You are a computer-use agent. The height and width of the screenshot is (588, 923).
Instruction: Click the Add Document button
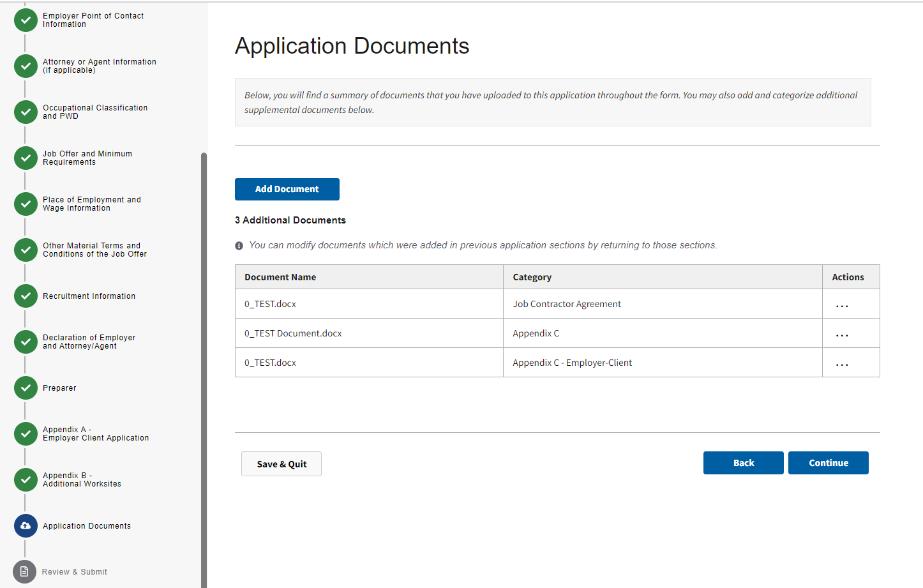click(287, 189)
